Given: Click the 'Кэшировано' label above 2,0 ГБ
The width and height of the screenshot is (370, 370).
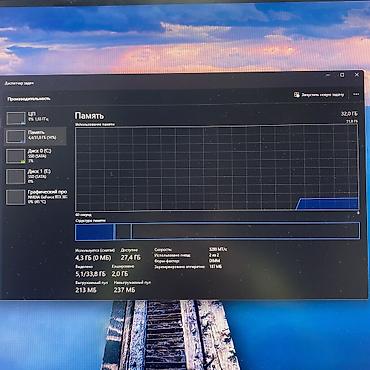Looking at the screenshot, I should (x=123, y=266).
